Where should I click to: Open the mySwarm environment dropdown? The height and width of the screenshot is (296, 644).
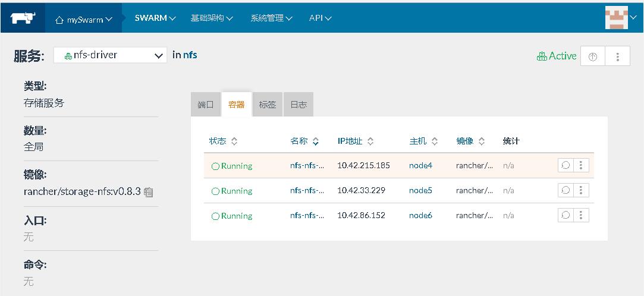tap(84, 19)
